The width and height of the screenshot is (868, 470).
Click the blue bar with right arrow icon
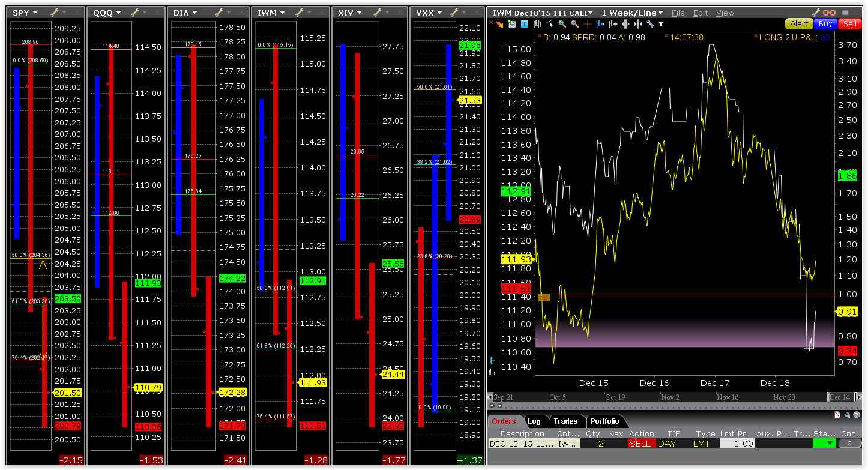click(600, 24)
